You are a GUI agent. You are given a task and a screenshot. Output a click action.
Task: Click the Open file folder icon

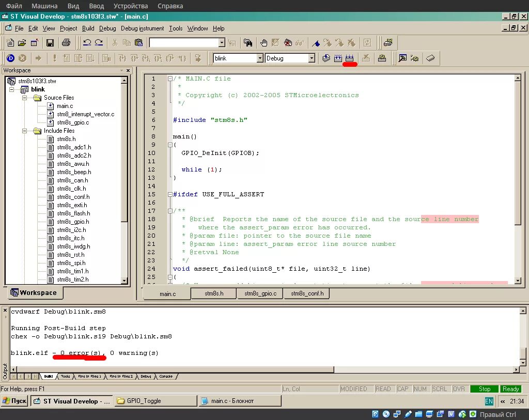(x=22, y=42)
